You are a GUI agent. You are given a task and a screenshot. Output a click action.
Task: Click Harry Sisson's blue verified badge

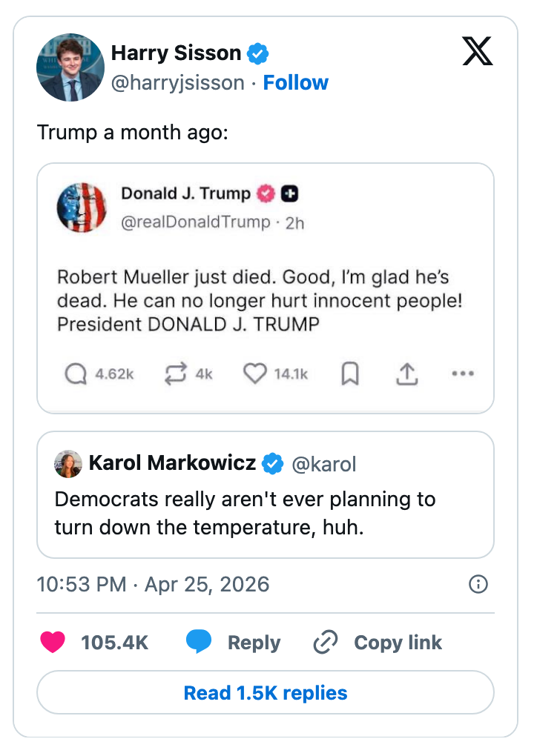[x=257, y=53]
